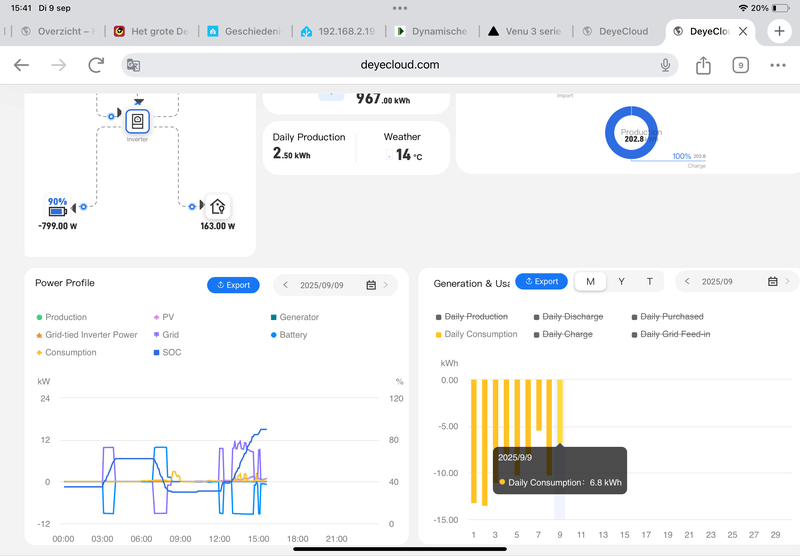Open the share sheet icon
Screen dimensions: 800x556
[x=703, y=65]
